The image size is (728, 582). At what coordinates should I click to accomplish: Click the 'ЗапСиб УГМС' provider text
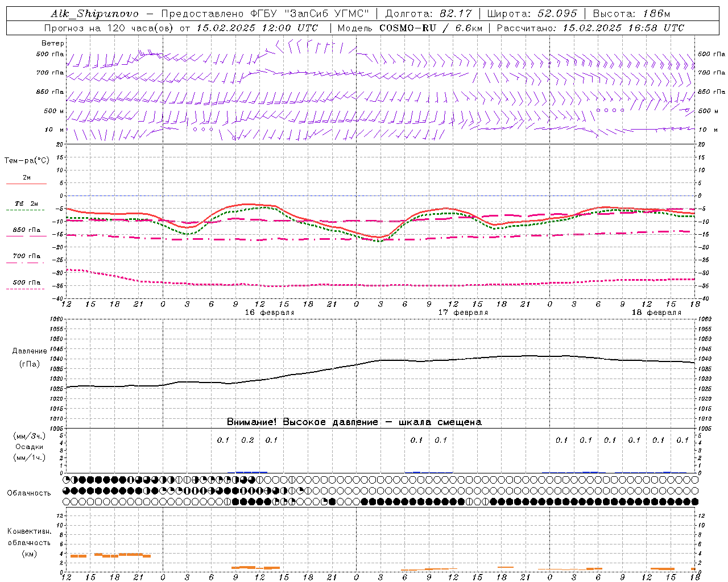click(x=326, y=14)
